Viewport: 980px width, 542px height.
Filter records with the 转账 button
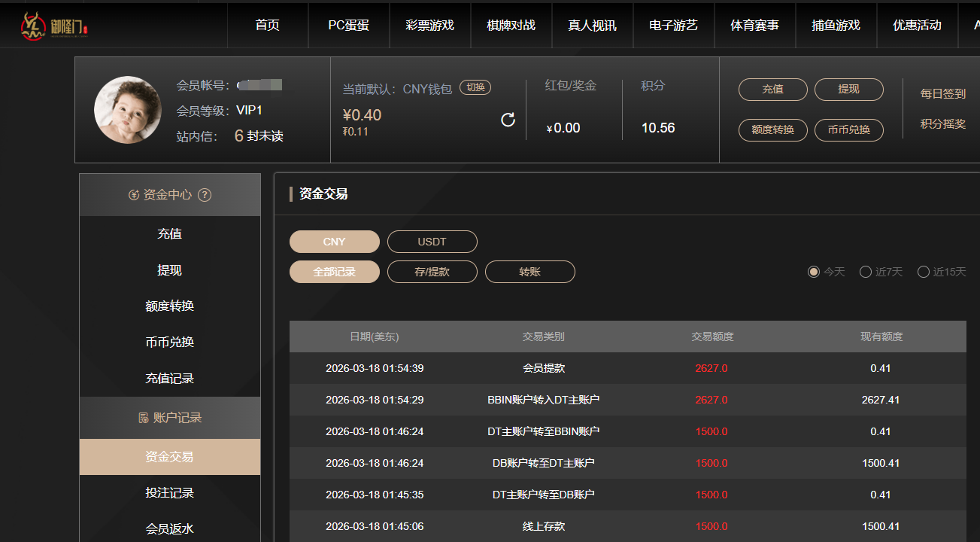(529, 272)
